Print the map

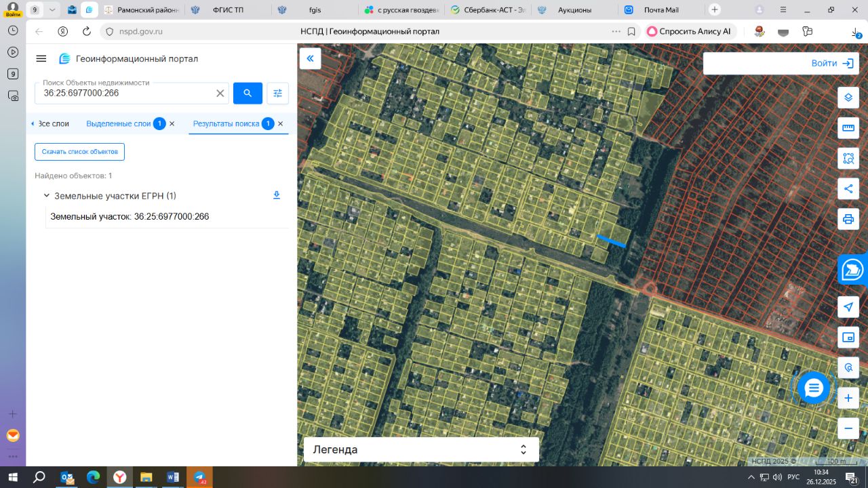[848, 219]
